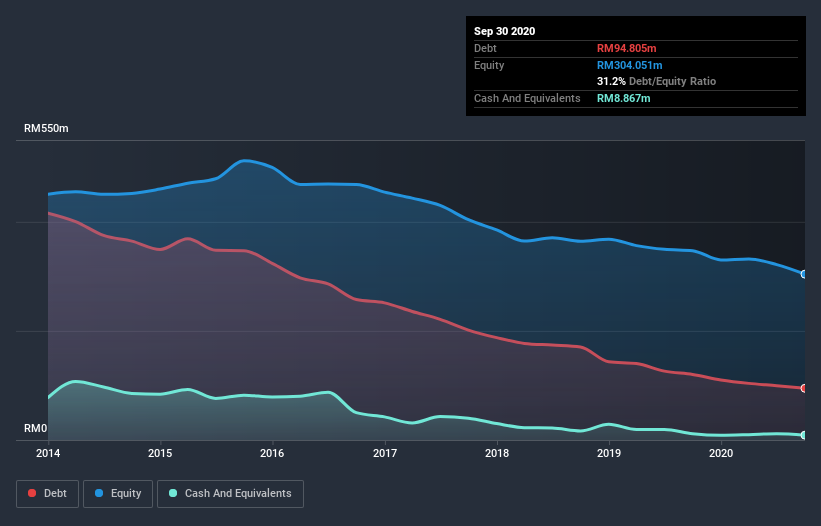The image size is (821, 526).
Task: Click the Sep 30 2020 tooltip date
Action: click(x=504, y=31)
